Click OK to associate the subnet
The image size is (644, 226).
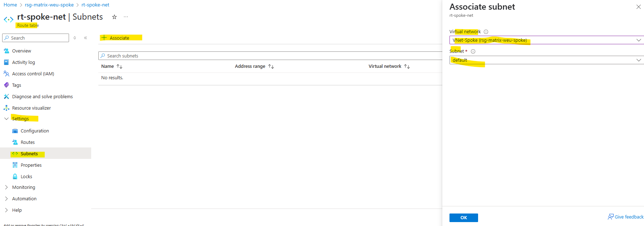(464, 217)
